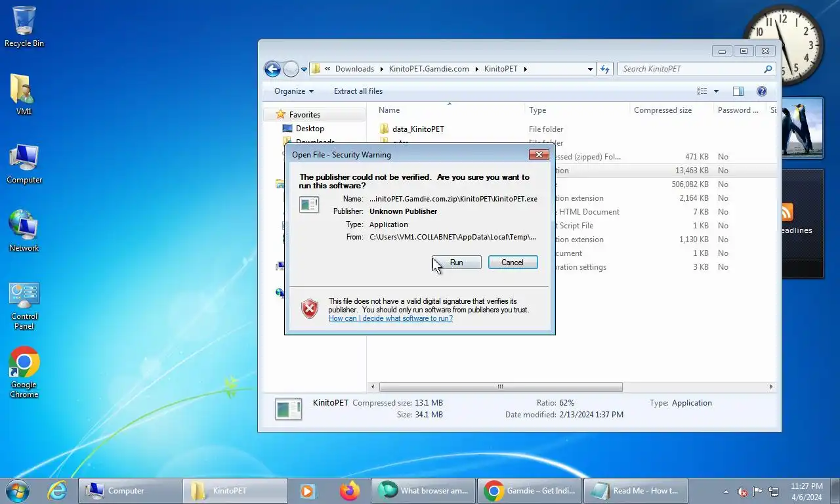
Task: Switch to KinitoPET taskbar button
Action: coord(235,491)
